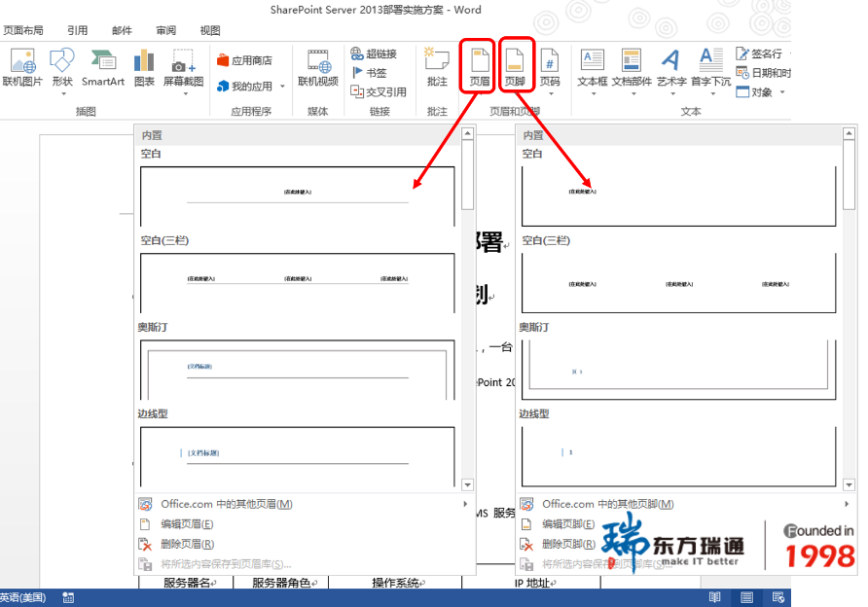Insert a hyperlink (超链接)
The image size is (868, 607).
point(374,54)
